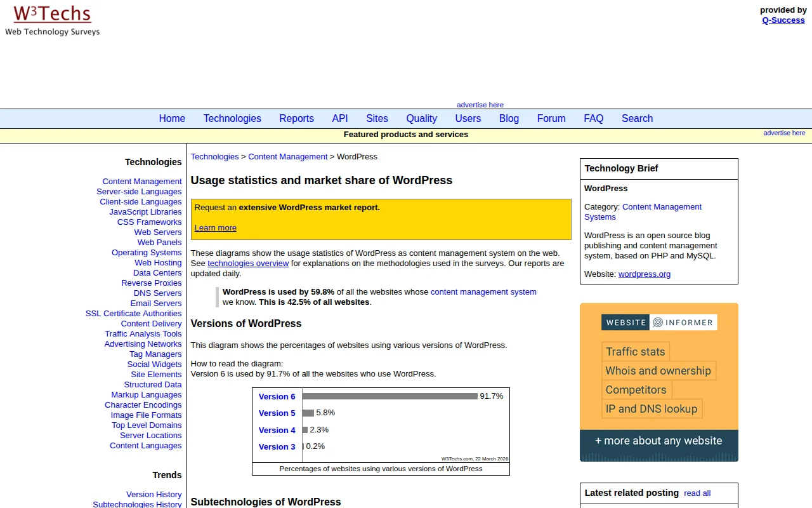Viewport: 812px width, 508px height.
Task: Click 'Learn more' in the market report banner
Action: click(x=215, y=227)
